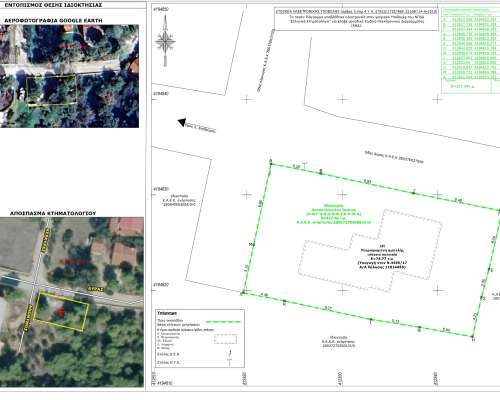Click the green coordinates table
Screen dimensions: 500x400
pos(470,50)
